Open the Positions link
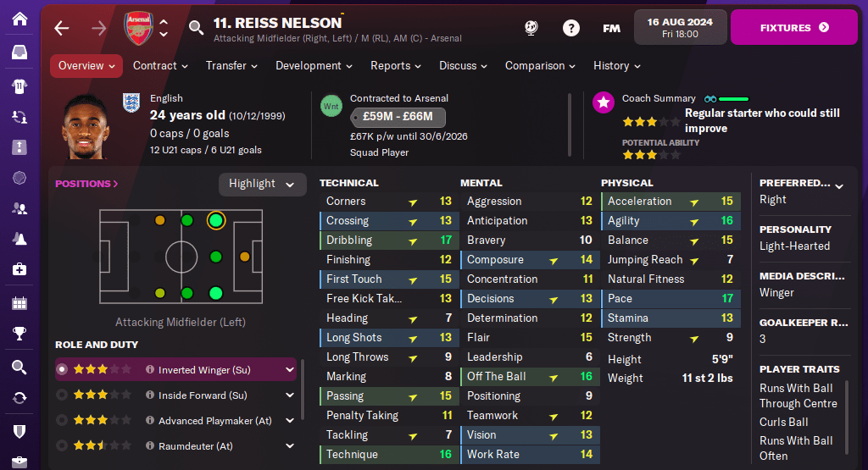Screen dimensions: 868x470 point(86,184)
